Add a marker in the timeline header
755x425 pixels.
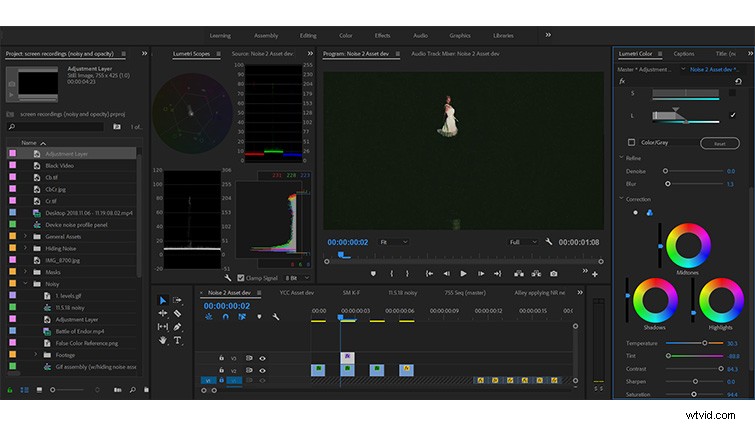[259, 317]
